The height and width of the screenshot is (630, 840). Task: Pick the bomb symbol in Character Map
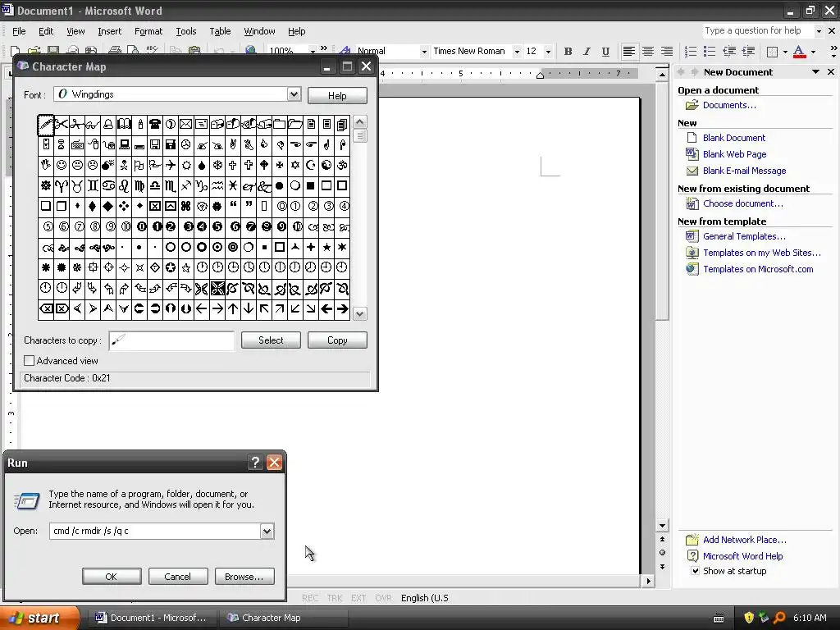[x=108, y=166]
